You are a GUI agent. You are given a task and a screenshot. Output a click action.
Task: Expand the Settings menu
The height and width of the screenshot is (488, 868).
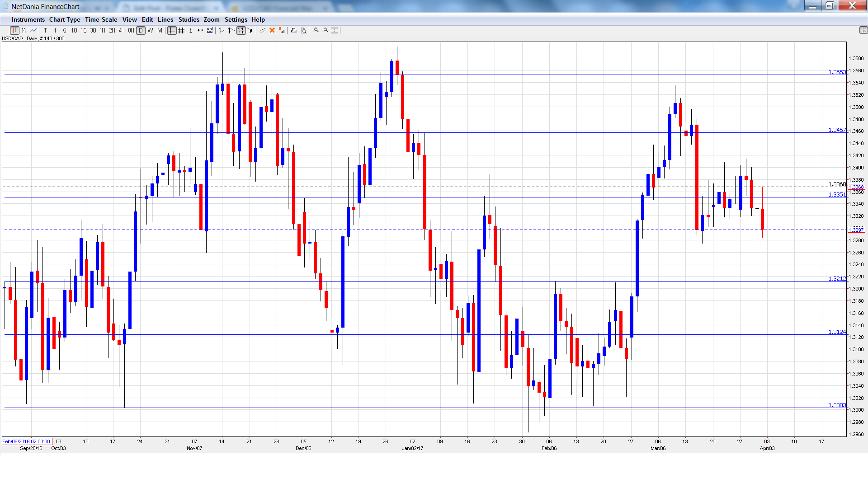[x=236, y=19]
